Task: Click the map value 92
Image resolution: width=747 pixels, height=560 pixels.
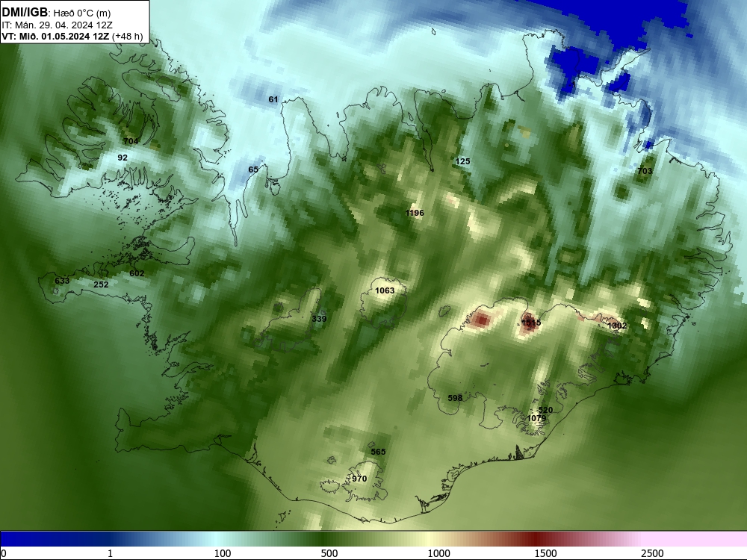Action: (123, 158)
